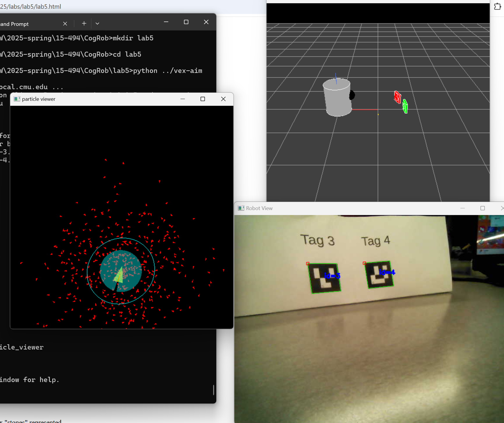Expand the terminal profile dropdown chevron
The width and height of the screenshot is (504, 423).
(x=97, y=24)
